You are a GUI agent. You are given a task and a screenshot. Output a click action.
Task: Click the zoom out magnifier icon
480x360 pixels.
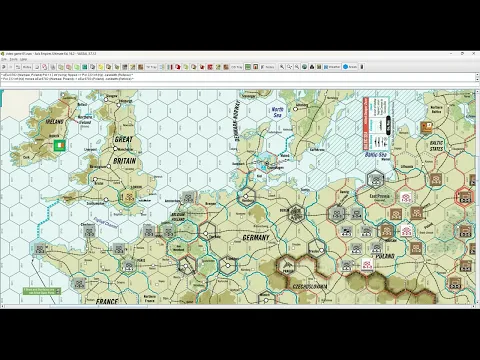tap(297, 67)
